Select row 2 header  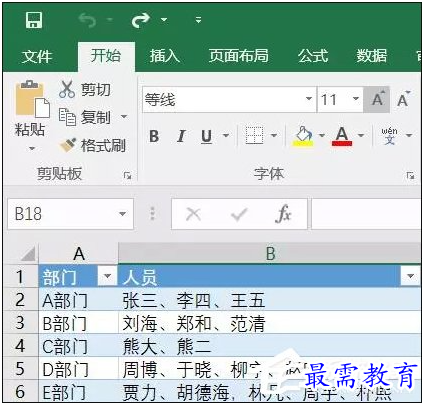[20, 300]
